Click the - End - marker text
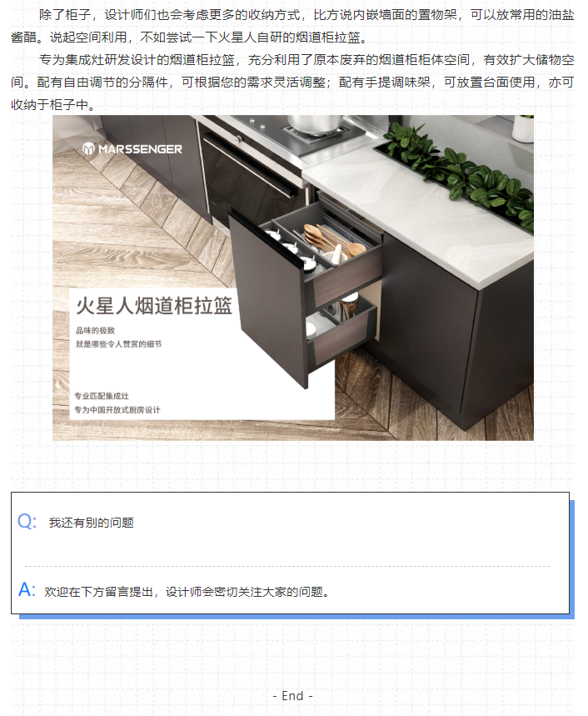Screen dimensions: 588x716 pos(293,696)
